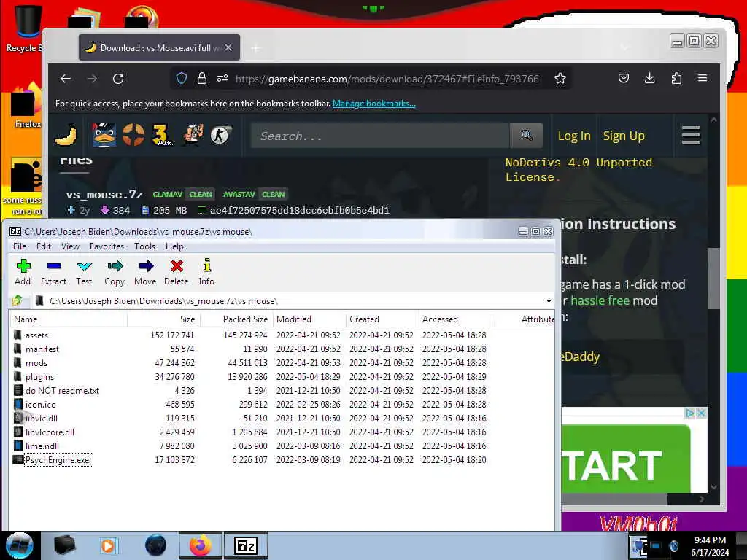
Task: Expand the 7-Zip address path dropdown
Action: coord(549,301)
